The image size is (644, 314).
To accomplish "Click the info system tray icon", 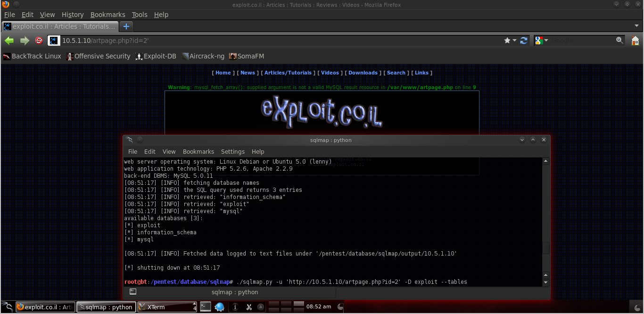I will pyautogui.click(x=235, y=307).
